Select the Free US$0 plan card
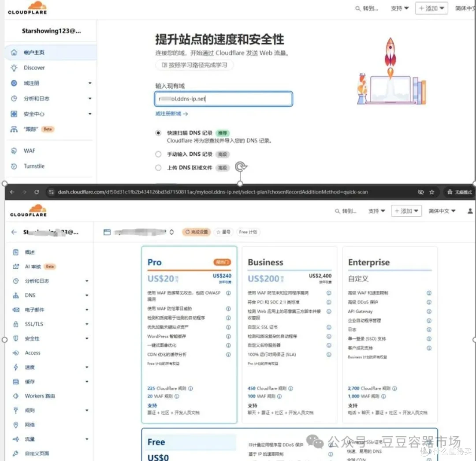Viewport: 476px width, 461px height. [x=289, y=445]
